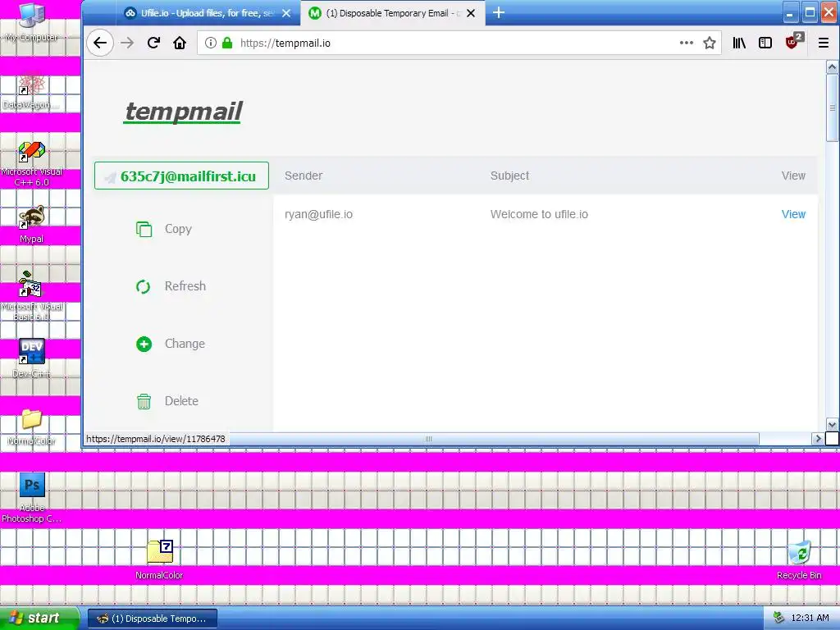Screen dimensions: 840x630
Task: Click the Change label in the sidebar
Action: tap(185, 344)
